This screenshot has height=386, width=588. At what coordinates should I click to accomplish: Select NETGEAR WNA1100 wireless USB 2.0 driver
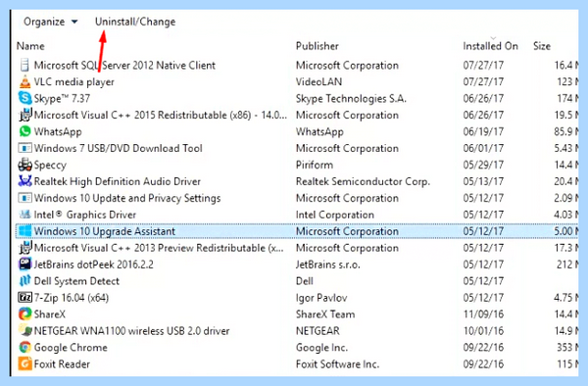(131, 331)
